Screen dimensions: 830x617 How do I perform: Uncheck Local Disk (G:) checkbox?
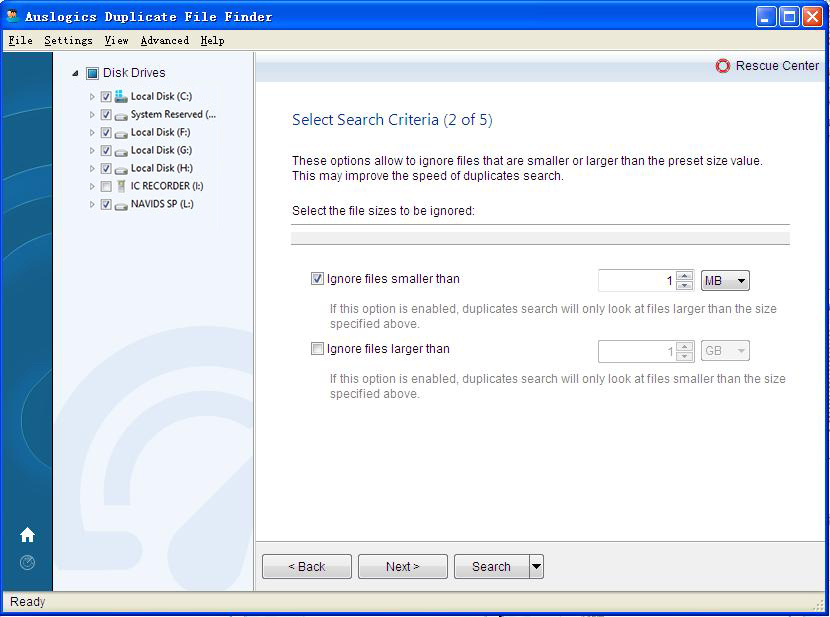click(x=106, y=151)
